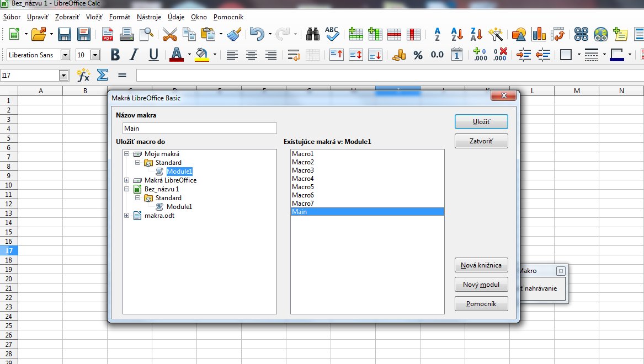Click the Paste clipboard icon
The width and height of the screenshot is (644, 364).
(208, 34)
